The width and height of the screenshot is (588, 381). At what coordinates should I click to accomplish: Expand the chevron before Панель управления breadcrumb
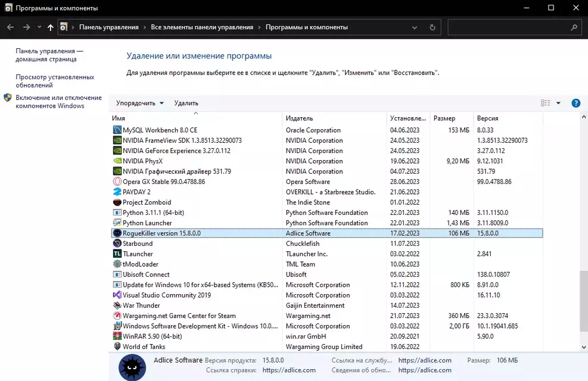pyautogui.click(x=73, y=27)
